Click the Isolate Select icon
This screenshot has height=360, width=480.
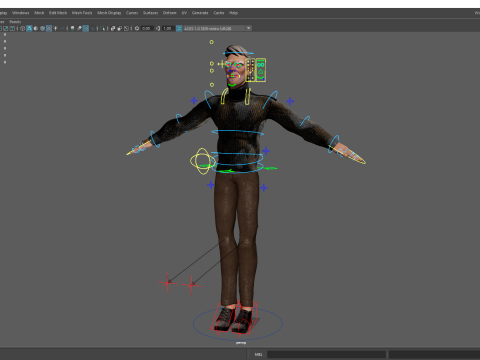coord(102,28)
